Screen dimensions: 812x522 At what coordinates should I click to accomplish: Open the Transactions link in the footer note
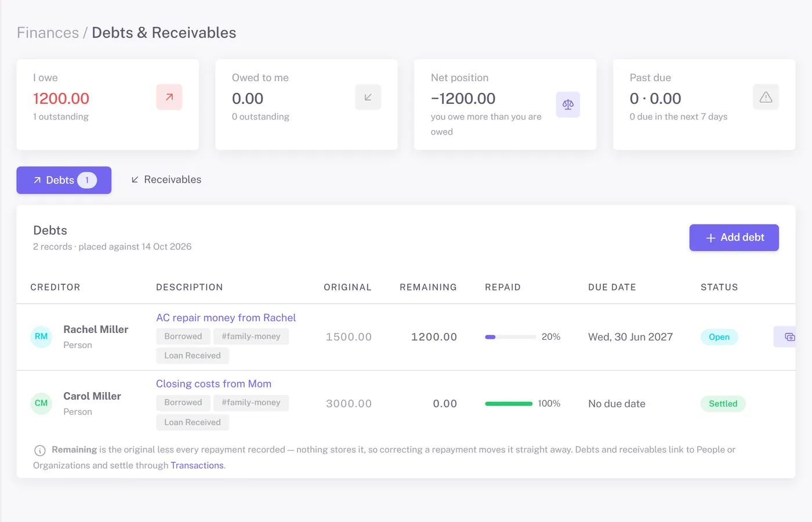pyautogui.click(x=197, y=465)
